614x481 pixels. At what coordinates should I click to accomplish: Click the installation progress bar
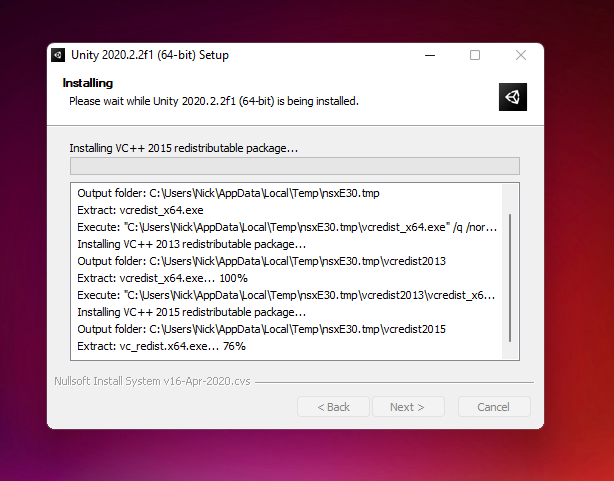pyautogui.click(x=295, y=166)
